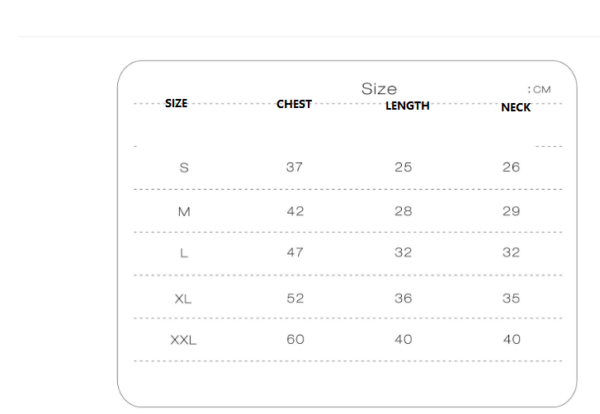Viewport: 600px width, 414px height.
Task: Select the M size row label
Action: tap(184, 212)
